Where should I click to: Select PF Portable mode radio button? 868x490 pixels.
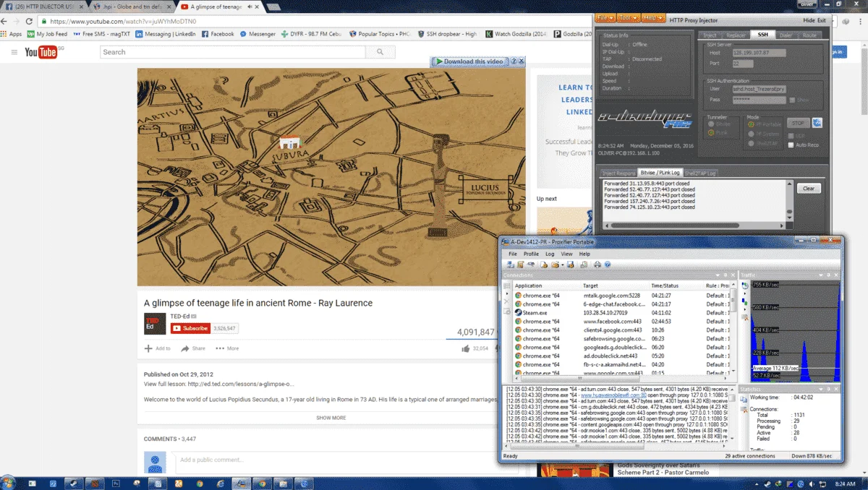(751, 124)
